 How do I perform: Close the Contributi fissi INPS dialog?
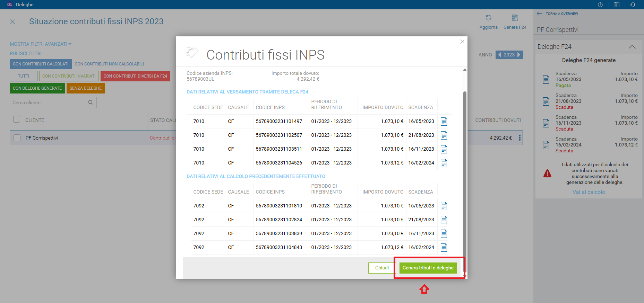click(x=462, y=42)
